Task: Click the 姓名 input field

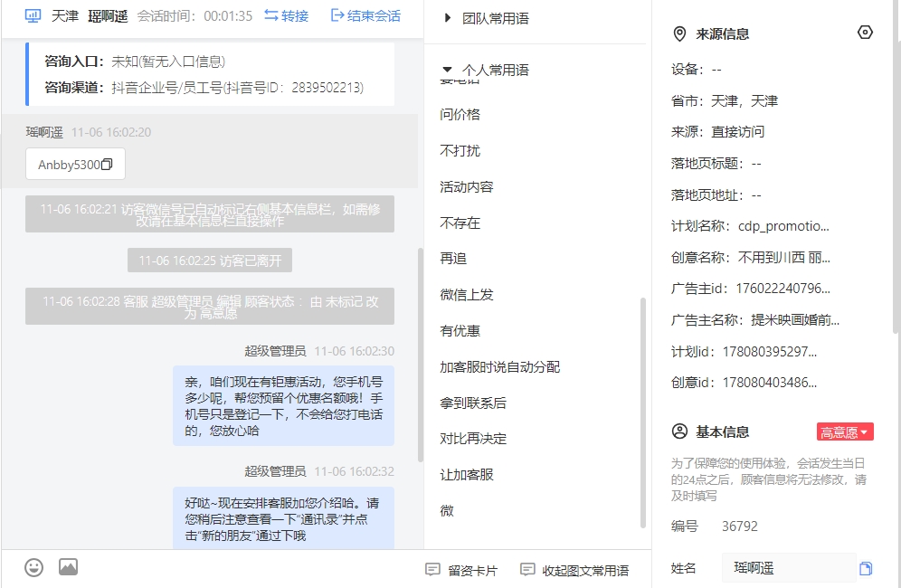Action: click(x=789, y=568)
